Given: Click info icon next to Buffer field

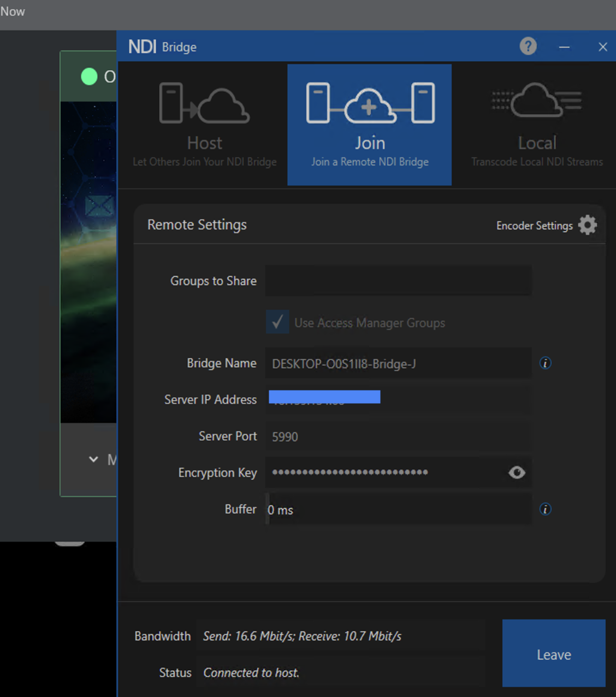Looking at the screenshot, I should (x=545, y=509).
